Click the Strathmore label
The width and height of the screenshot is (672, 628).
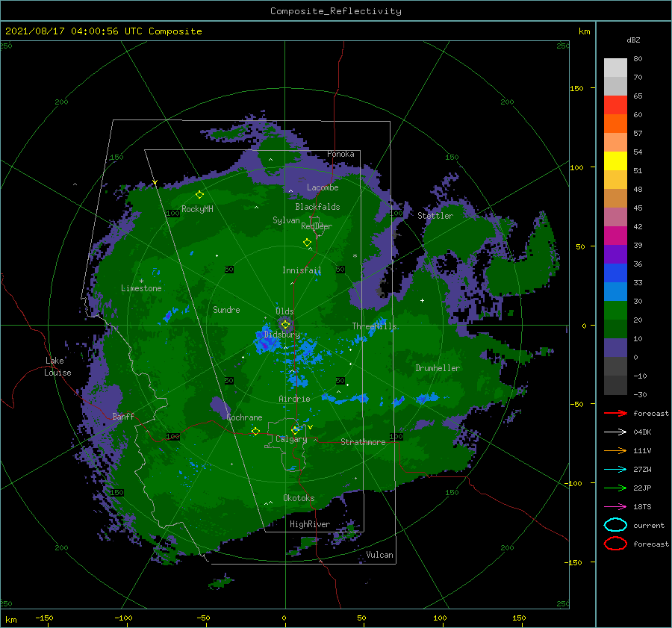(363, 442)
